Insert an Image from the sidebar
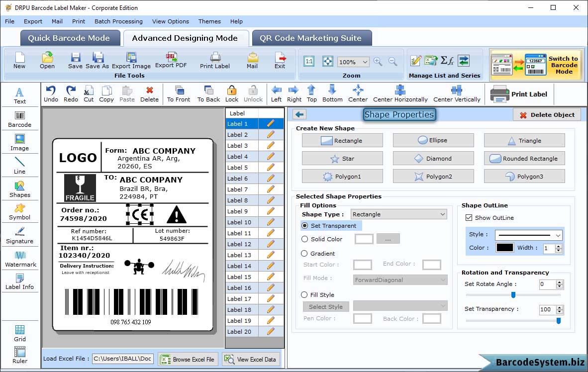Image resolution: width=588 pixels, height=372 pixels. pos(20,143)
